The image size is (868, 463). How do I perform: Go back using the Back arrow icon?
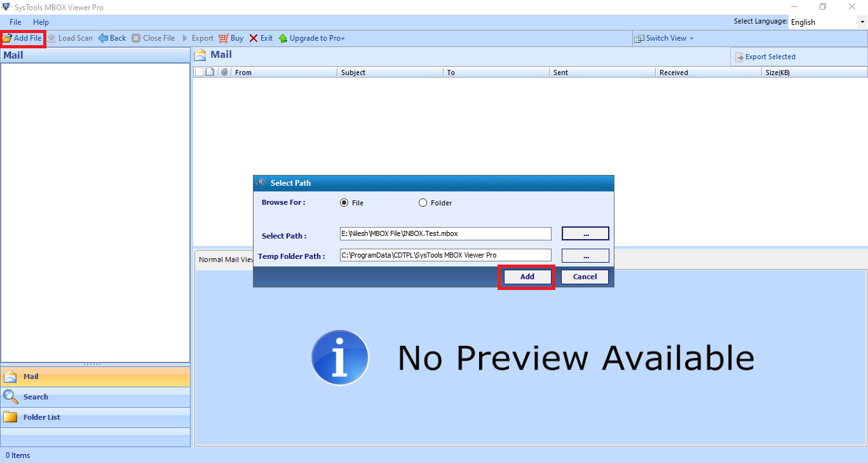[x=103, y=38]
